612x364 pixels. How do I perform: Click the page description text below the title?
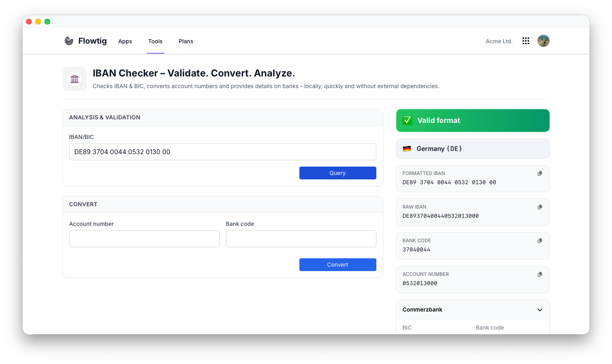point(266,86)
